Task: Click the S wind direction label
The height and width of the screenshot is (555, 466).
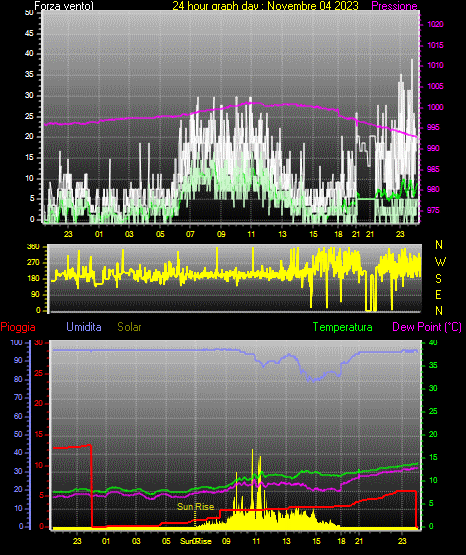Action: click(x=438, y=279)
